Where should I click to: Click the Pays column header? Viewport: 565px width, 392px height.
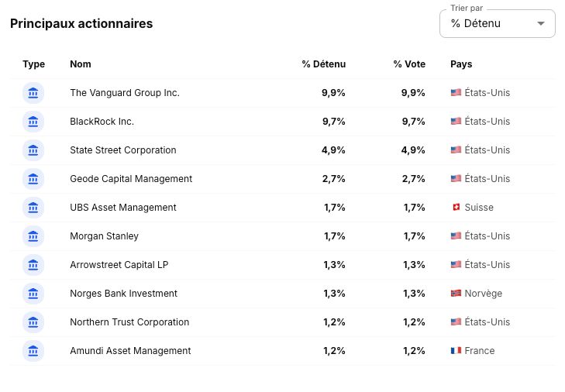(x=461, y=64)
